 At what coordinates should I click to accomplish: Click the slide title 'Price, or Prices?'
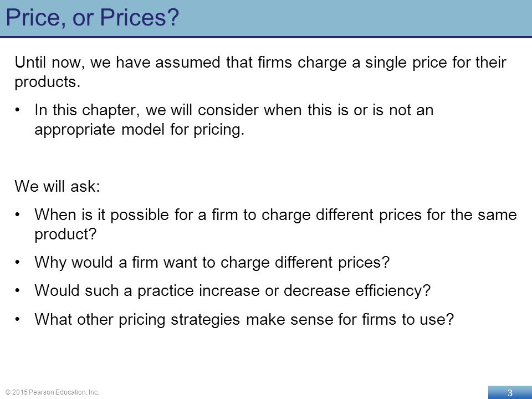pos(93,18)
